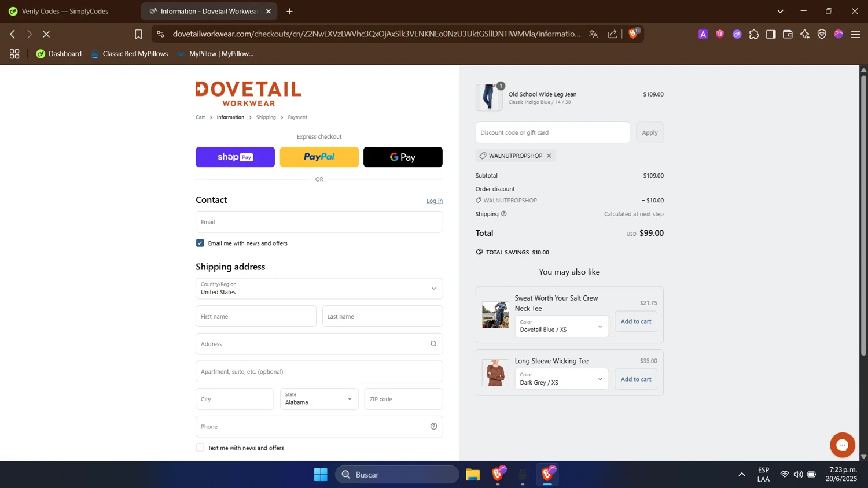Image resolution: width=868 pixels, height=488 pixels.
Task: Open browser hamburger main menu
Action: pyautogui.click(x=855, y=34)
